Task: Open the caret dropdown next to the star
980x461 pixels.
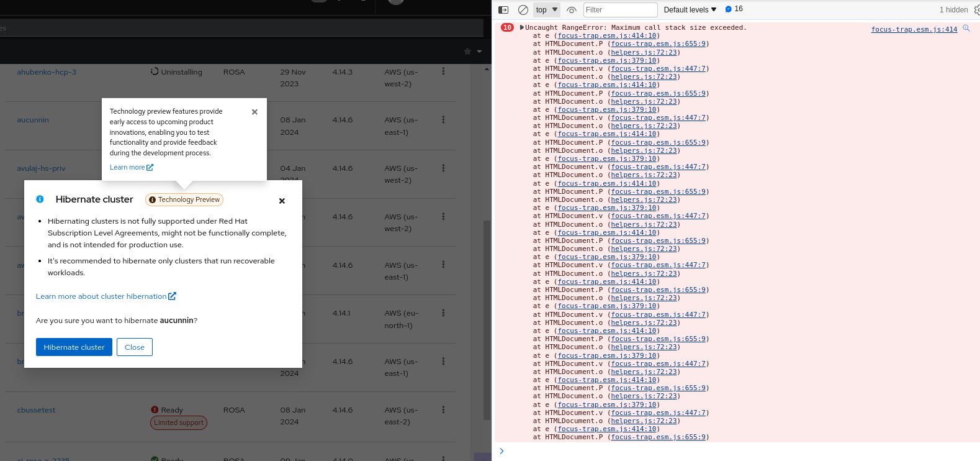Action: [x=479, y=52]
